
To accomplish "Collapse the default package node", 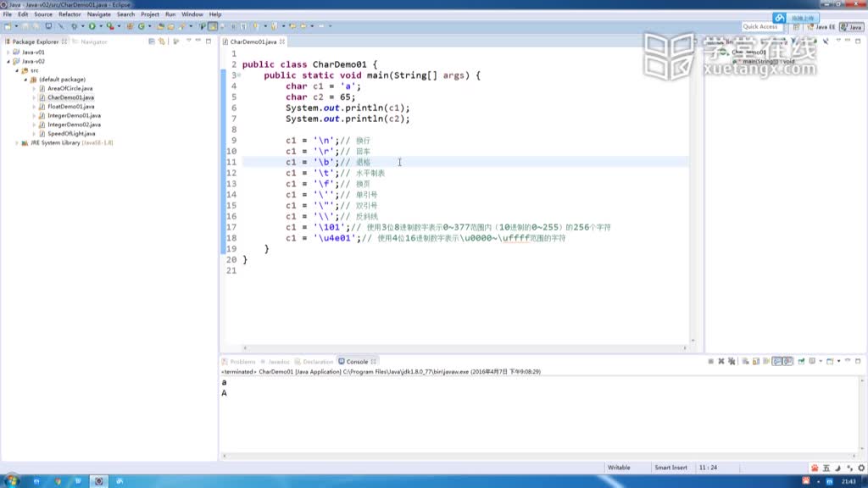I will 25,80.
